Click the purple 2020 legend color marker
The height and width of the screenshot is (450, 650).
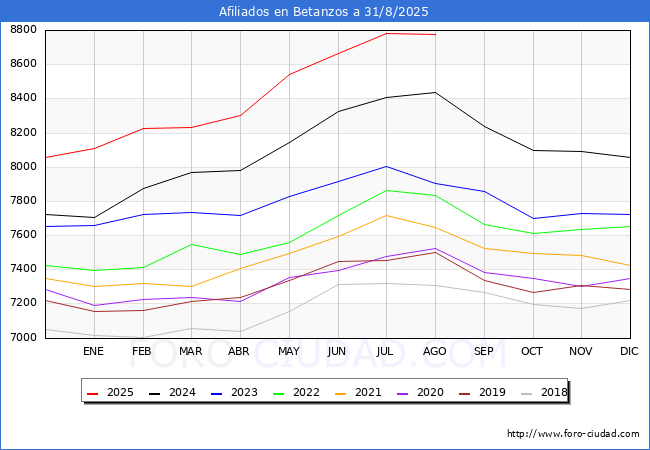pyautogui.click(x=403, y=393)
